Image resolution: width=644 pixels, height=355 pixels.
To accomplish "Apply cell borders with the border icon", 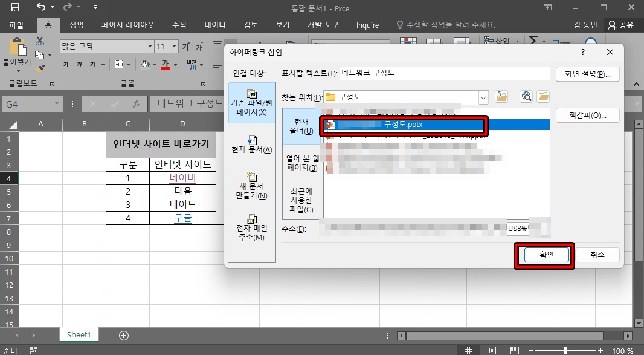I will (x=118, y=64).
